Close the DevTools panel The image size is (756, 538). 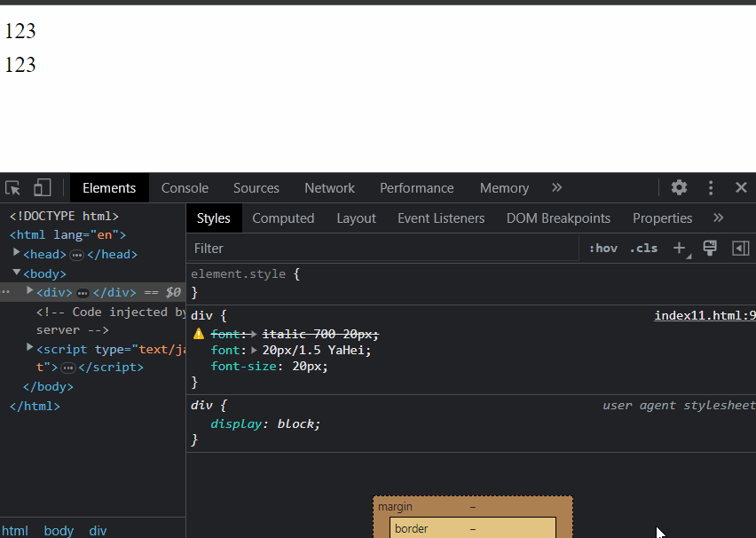741,187
